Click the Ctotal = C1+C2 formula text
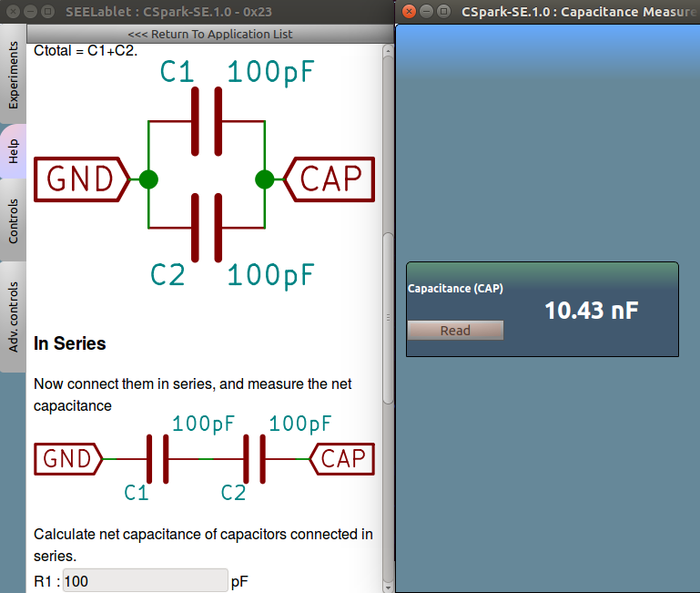Image resolution: width=700 pixels, height=593 pixels. click(x=86, y=50)
